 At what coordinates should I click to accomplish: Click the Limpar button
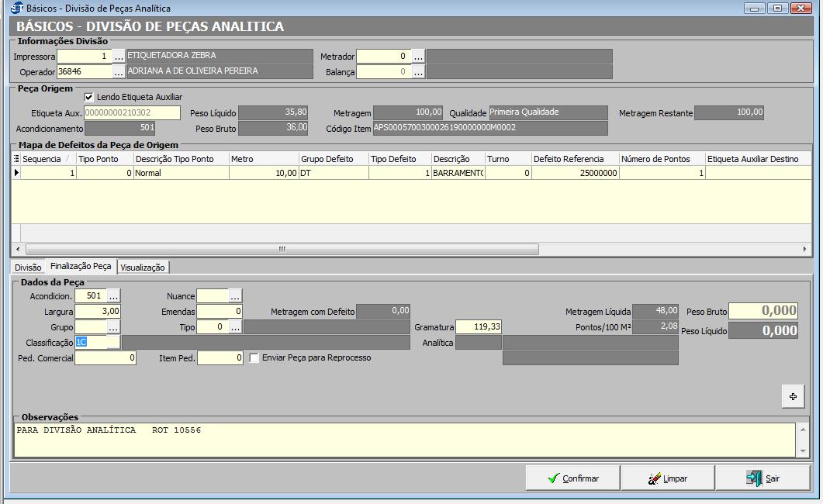click(667, 478)
